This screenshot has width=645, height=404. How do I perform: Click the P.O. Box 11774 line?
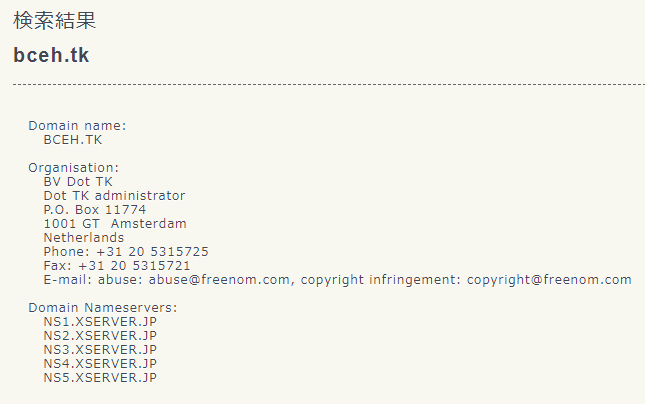tap(95, 210)
